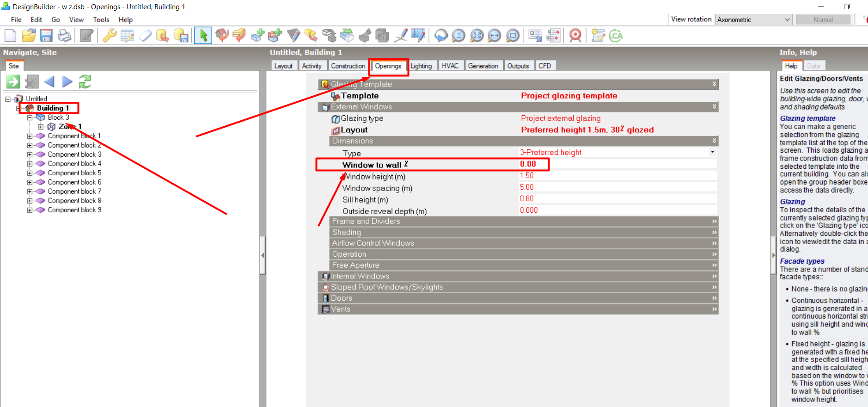Click the Sill height value field

coord(618,199)
